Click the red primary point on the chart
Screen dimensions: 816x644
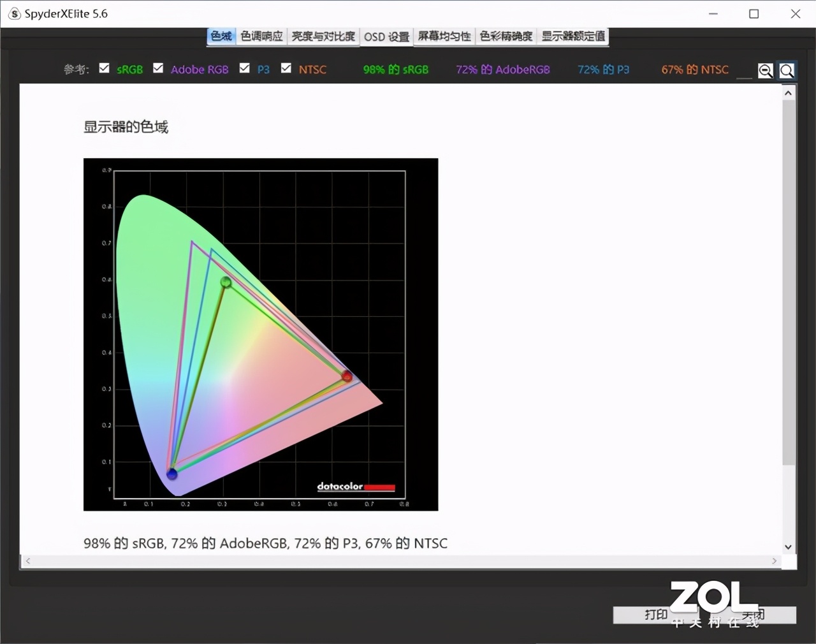[x=347, y=377]
